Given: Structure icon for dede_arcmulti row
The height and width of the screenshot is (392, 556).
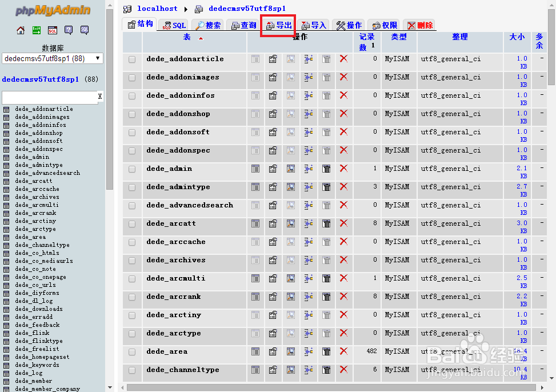Looking at the screenshot, I should pyautogui.click(x=273, y=278).
